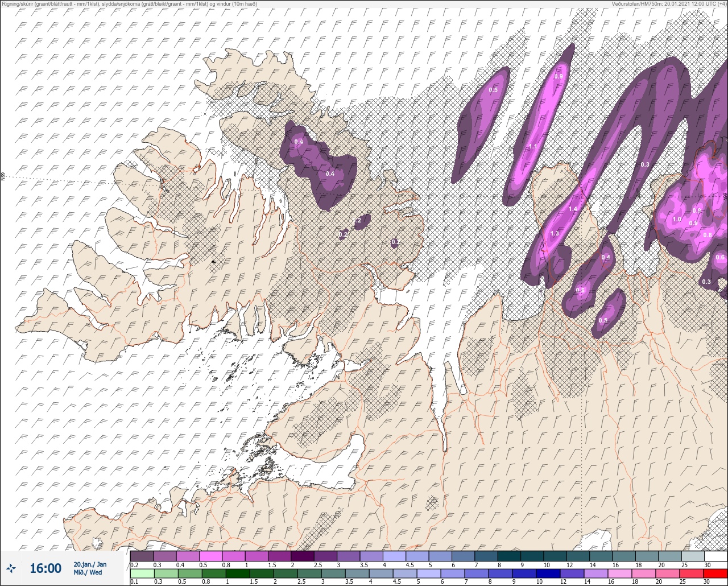The height and width of the screenshot is (586, 728).
Task: Click the '20.jan./ Jan' date text
Action: pos(90,564)
